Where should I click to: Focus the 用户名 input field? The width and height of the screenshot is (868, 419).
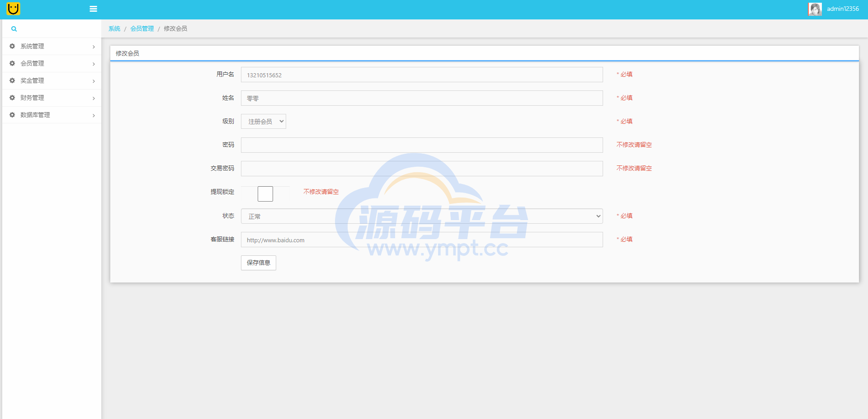(x=422, y=75)
